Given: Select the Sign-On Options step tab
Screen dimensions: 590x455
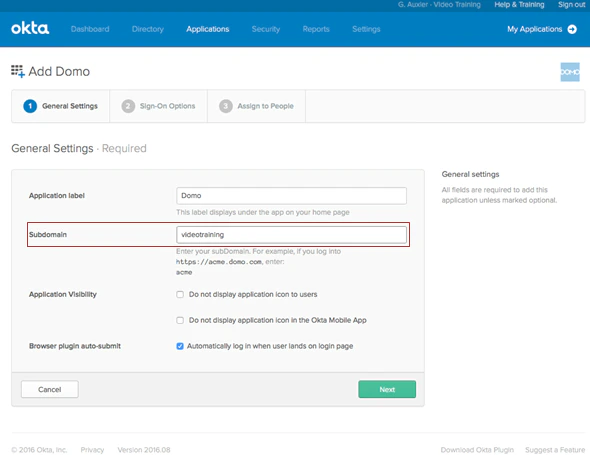Looking at the screenshot, I should pyautogui.click(x=158, y=106).
